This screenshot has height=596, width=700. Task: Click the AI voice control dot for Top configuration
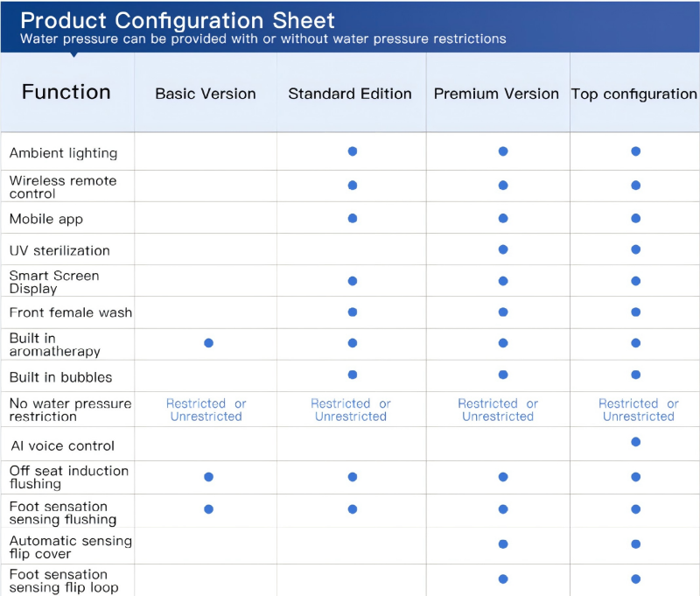(635, 442)
